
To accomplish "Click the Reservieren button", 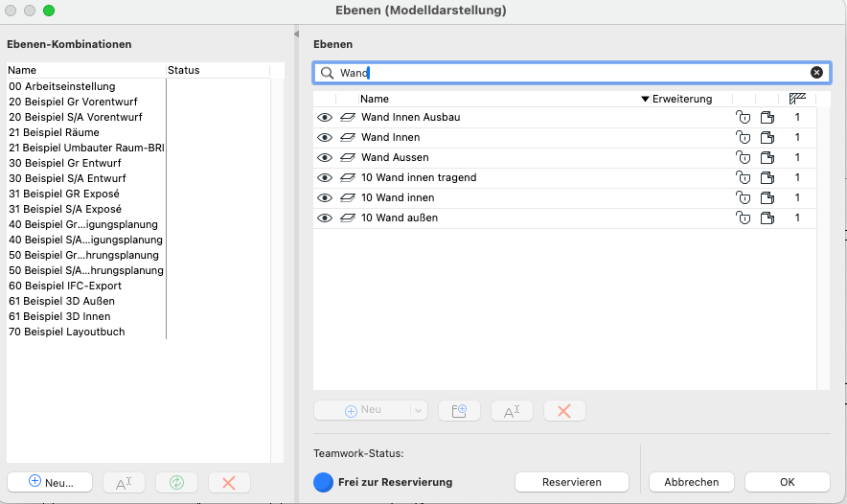I will pos(571,482).
